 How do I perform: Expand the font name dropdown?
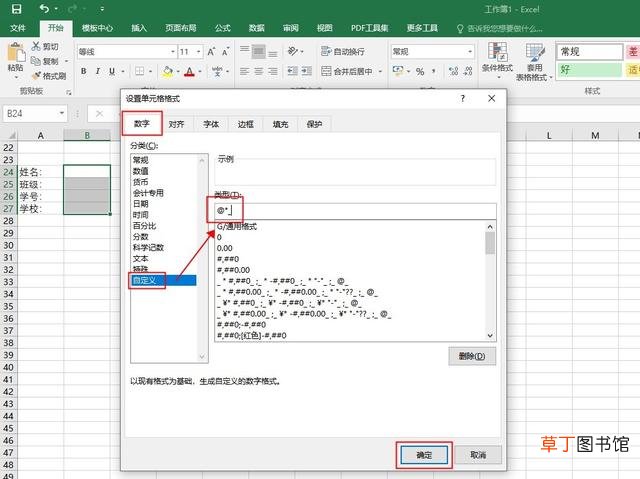pyautogui.click(x=173, y=52)
